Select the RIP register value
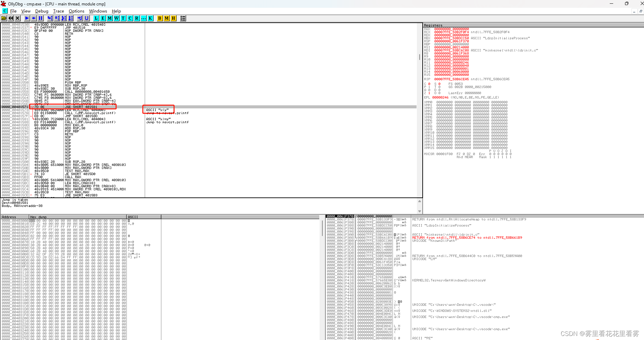The height and width of the screenshot is (340, 644). [x=451, y=79]
